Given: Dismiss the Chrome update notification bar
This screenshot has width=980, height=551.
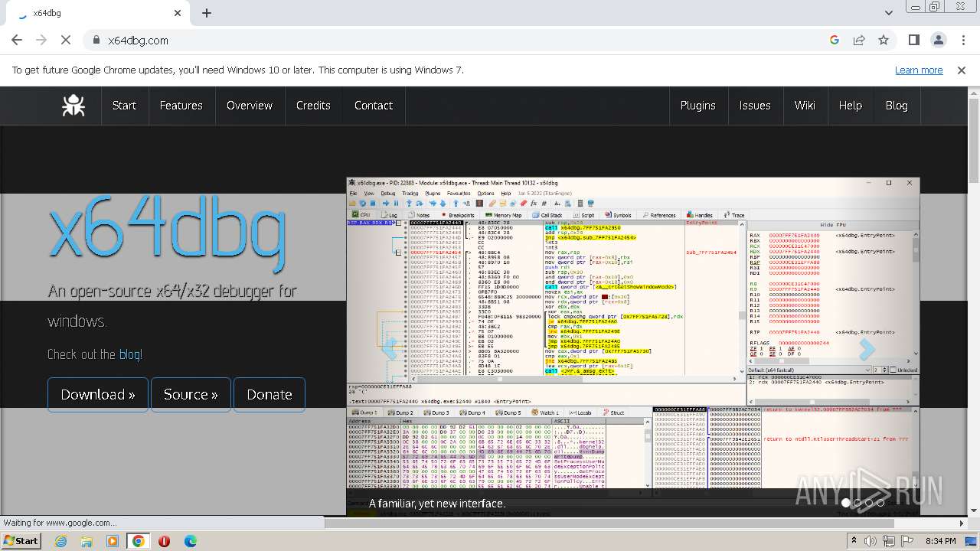Looking at the screenshot, I should click(x=962, y=70).
